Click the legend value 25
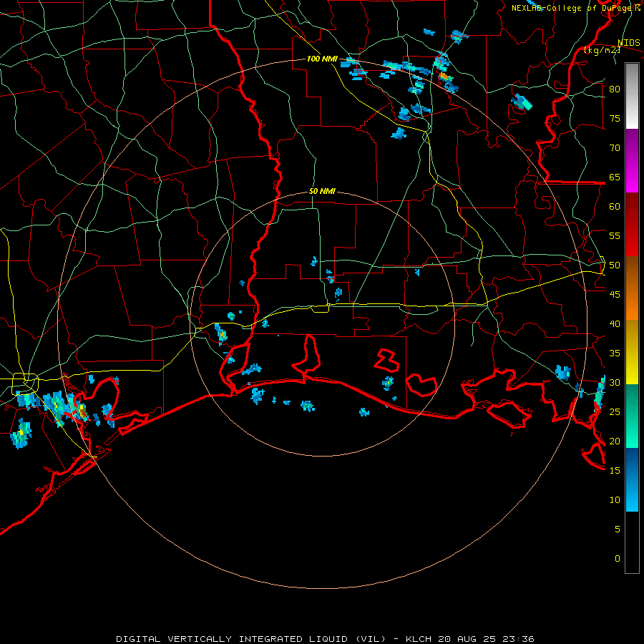 point(615,412)
